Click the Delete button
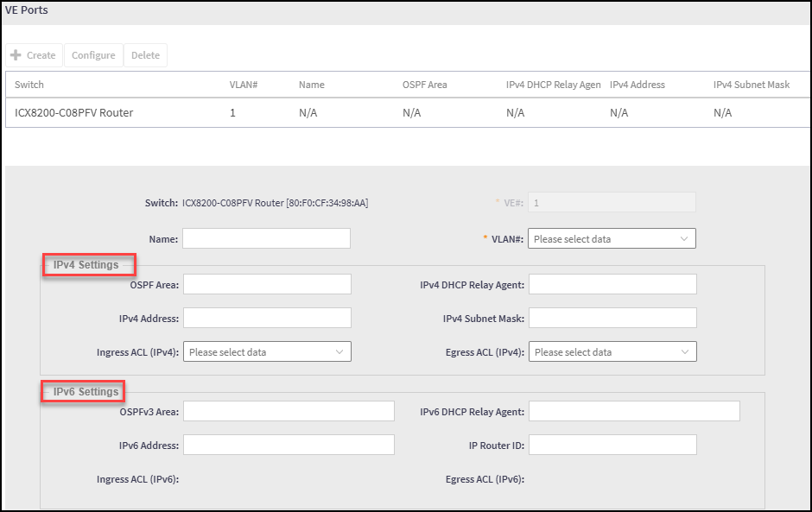 point(145,55)
